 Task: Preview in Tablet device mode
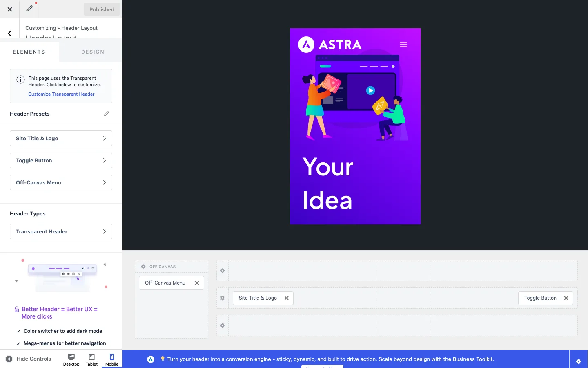click(x=91, y=359)
